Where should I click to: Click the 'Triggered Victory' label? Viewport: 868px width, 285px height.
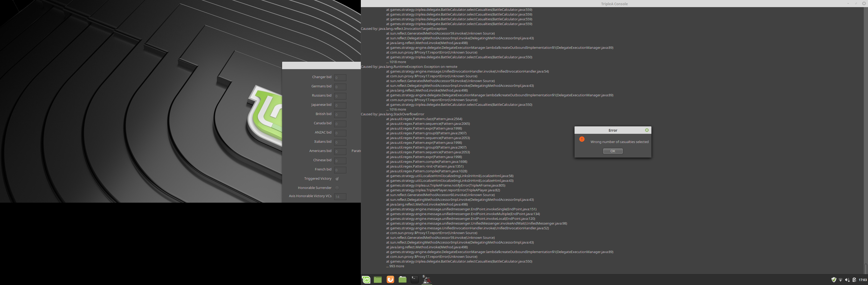(318, 179)
